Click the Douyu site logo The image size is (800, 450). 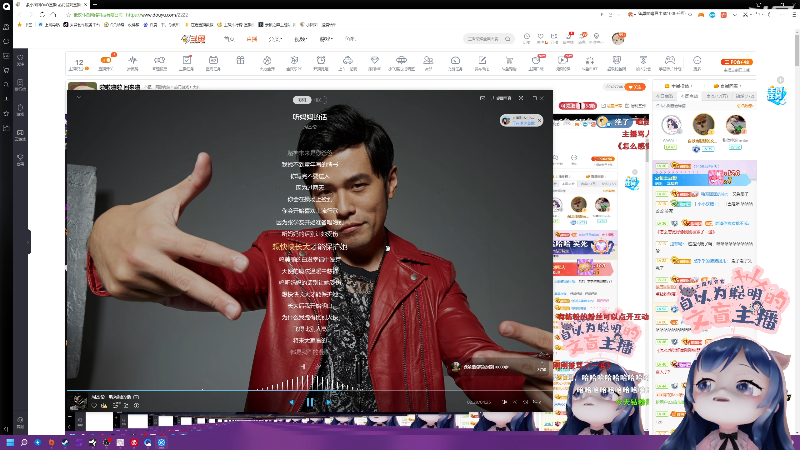tap(193, 39)
